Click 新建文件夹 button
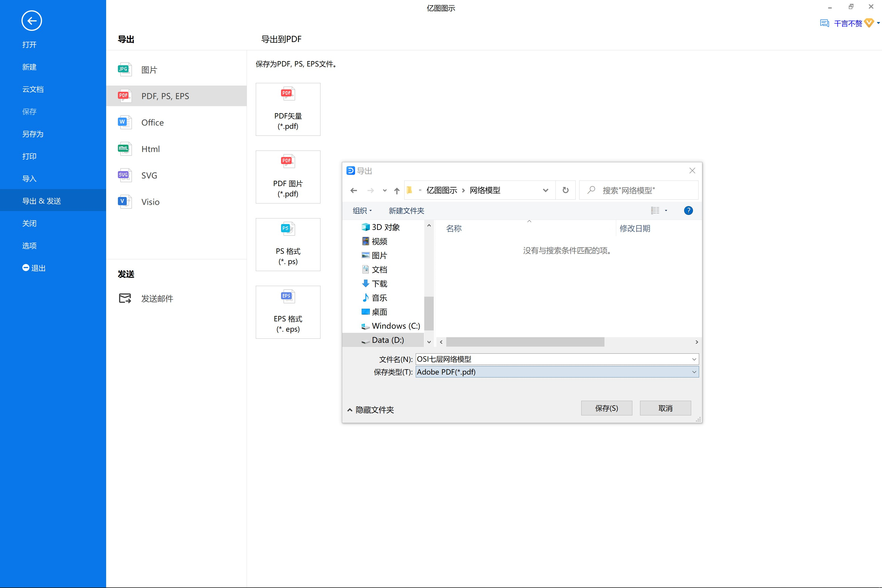The height and width of the screenshot is (588, 882). click(x=407, y=211)
